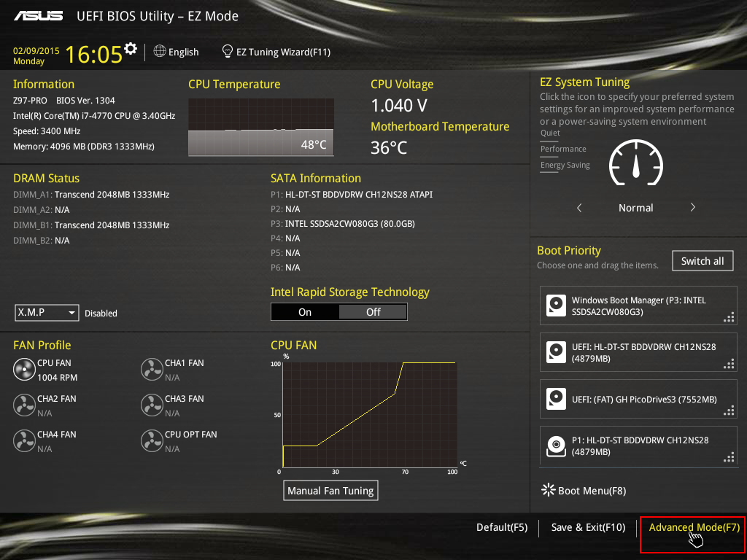The image size is (747, 560).
Task: Turn Intel Rapid Storage Technology Off
Action: (373, 312)
